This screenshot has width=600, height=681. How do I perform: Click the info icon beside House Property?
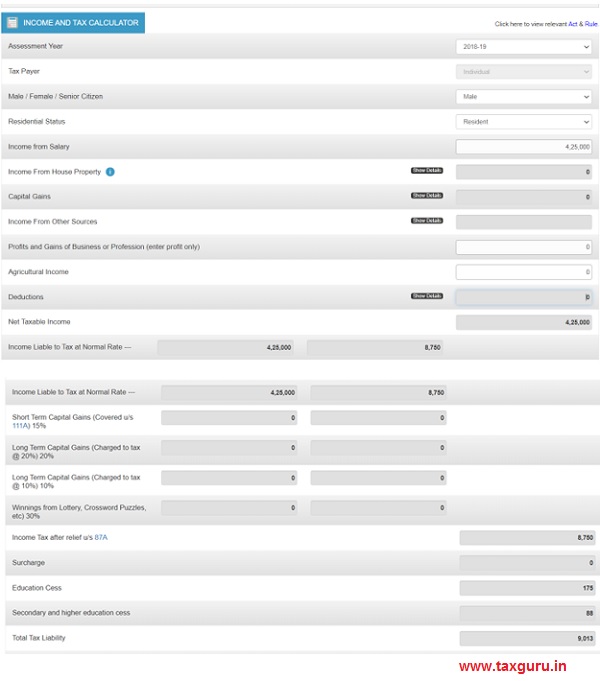110,172
